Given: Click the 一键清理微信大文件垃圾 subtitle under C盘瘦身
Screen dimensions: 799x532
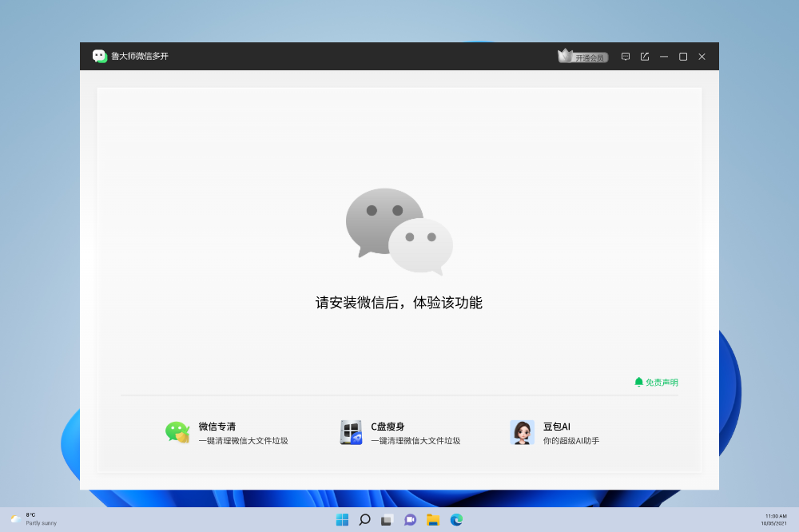Looking at the screenshot, I should (x=416, y=440).
